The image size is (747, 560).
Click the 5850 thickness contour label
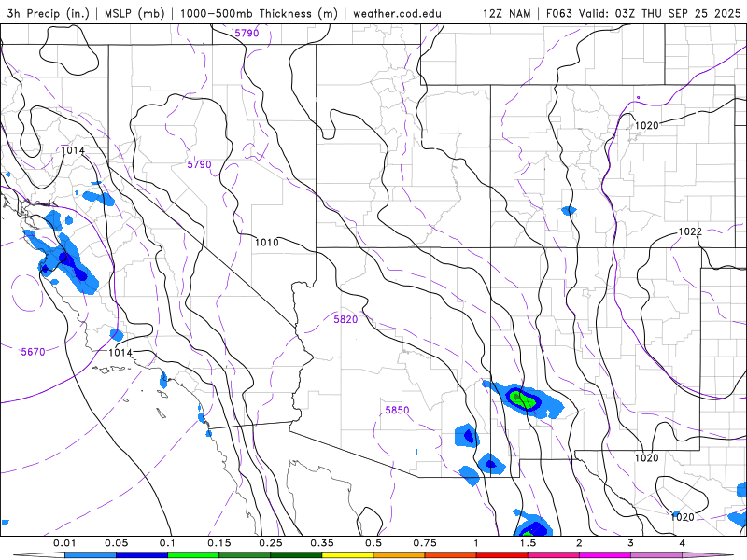[x=397, y=410]
